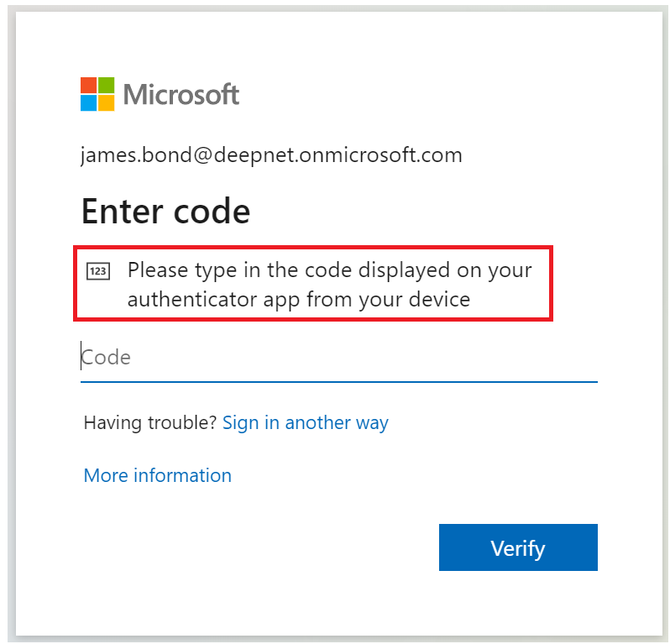Open the Sign in another way link

[305, 422]
